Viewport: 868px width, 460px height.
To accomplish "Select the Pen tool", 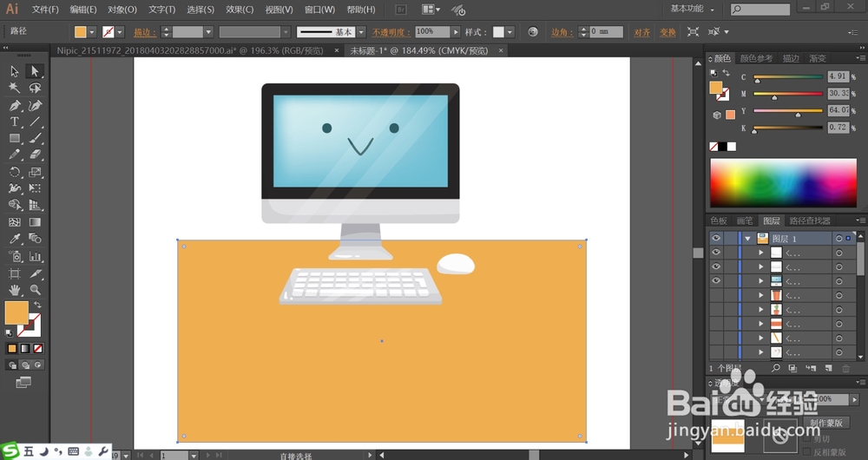I will (x=15, y=105).
